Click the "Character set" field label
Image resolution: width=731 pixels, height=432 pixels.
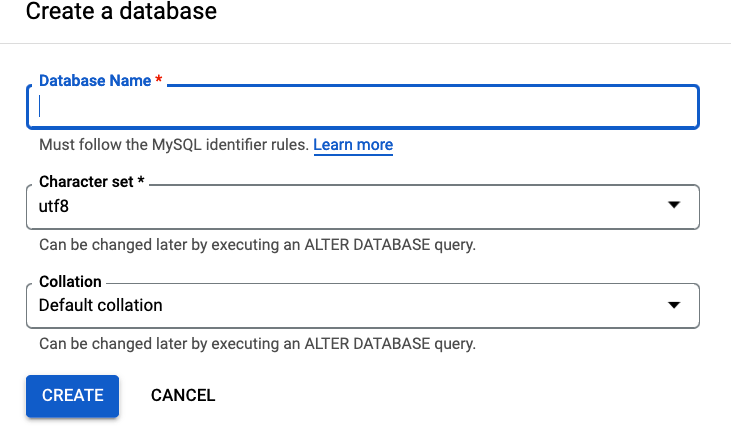point(86,182)
